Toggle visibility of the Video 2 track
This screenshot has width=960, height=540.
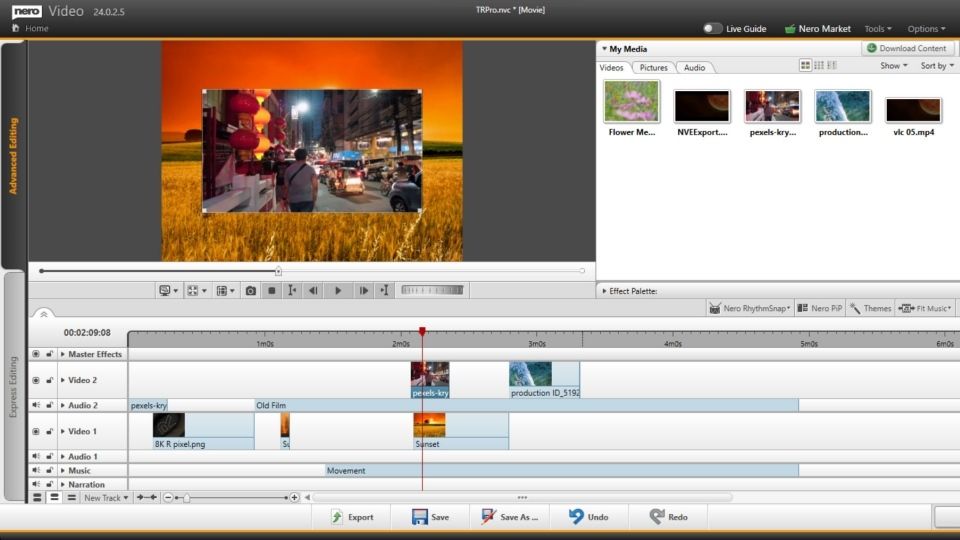pyautogui.click(x=36, y=380)
